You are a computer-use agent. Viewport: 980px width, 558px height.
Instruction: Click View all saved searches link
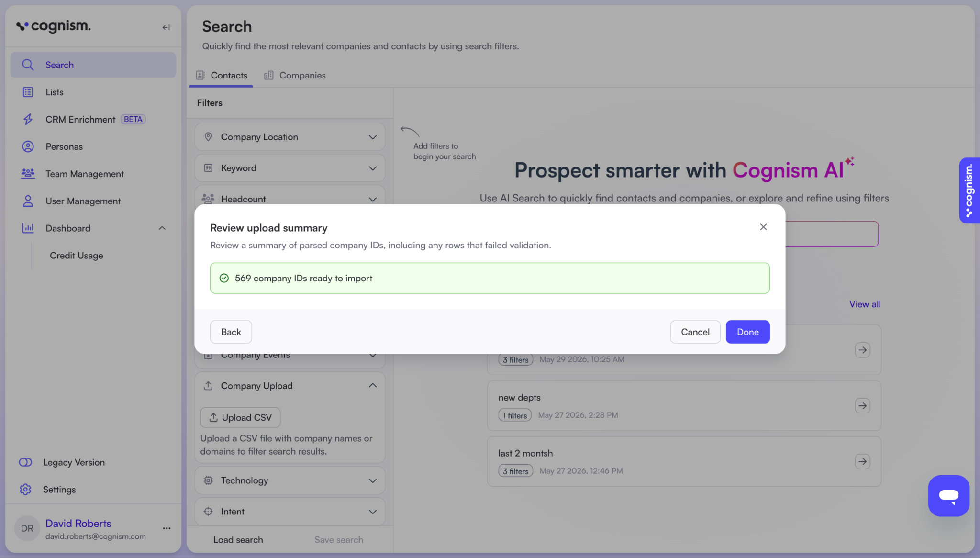[865, 304]
